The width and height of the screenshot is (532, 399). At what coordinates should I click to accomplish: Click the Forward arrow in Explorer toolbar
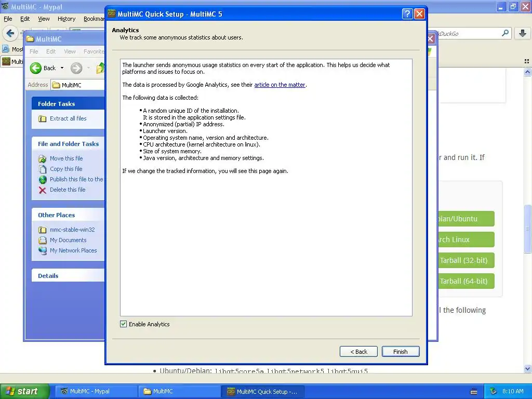76,68
